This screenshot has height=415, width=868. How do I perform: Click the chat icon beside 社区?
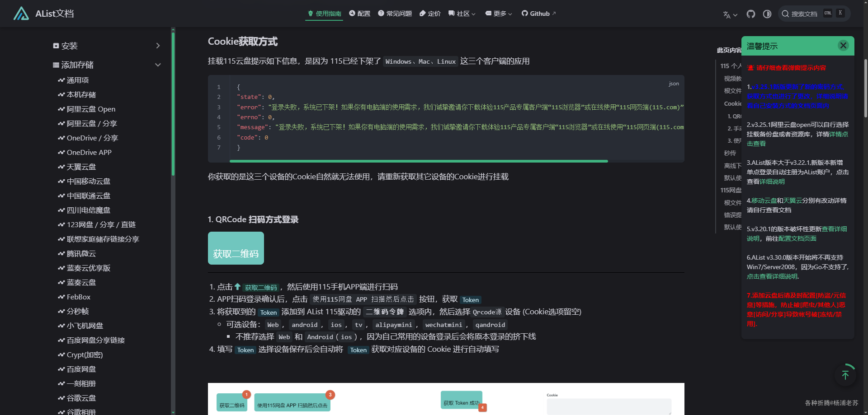452,14
